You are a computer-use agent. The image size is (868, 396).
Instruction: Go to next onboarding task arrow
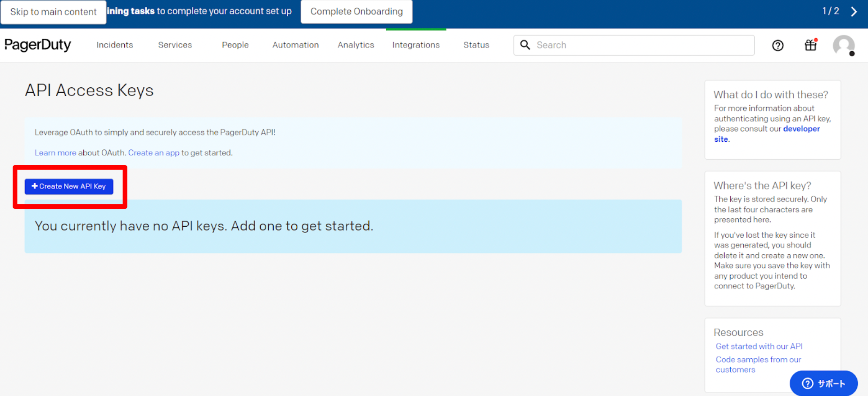pos(854,12)
